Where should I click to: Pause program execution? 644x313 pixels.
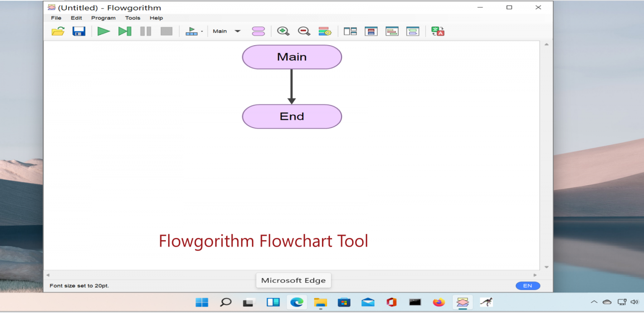coord(145,31)
